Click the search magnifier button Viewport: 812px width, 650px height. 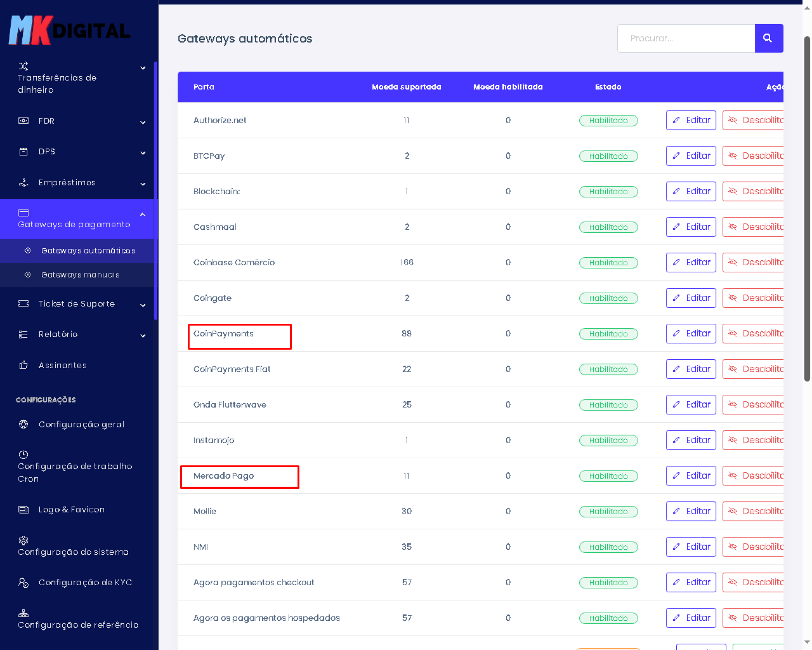point(768,39)
